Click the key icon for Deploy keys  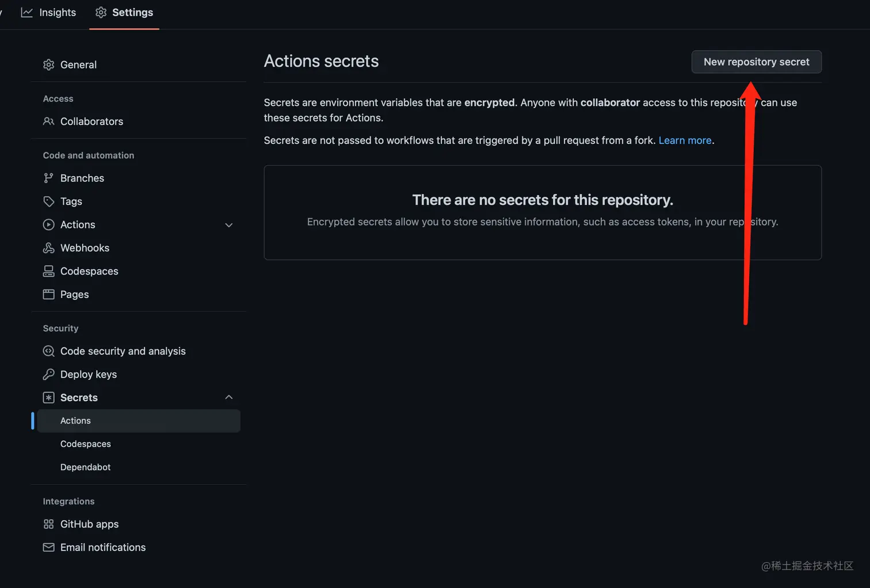tap(49, 375)
